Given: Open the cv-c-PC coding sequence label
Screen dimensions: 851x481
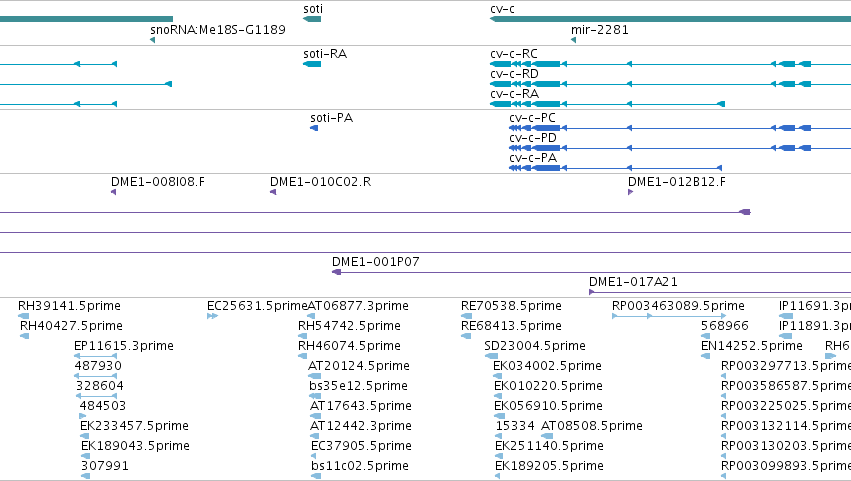Looking at the screenshot, I should click(532, 118).
